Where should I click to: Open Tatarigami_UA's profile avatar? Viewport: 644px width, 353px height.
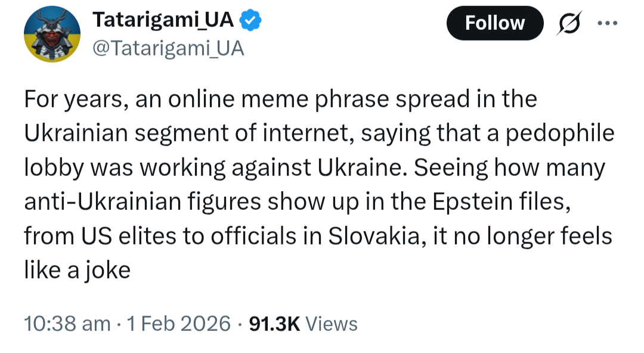point(51,35)
